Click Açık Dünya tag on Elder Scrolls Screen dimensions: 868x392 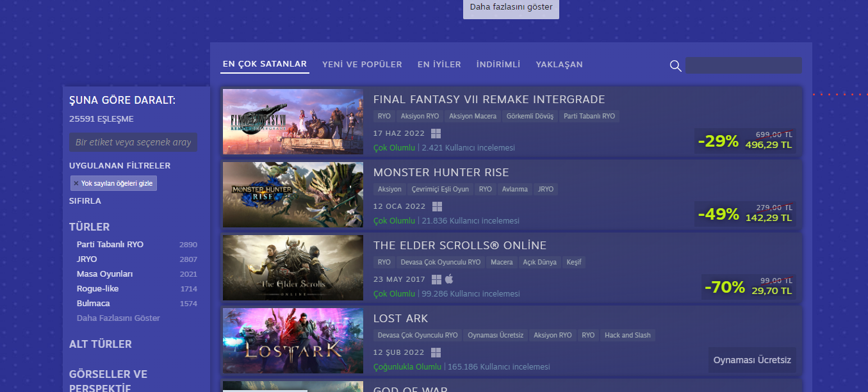point(539,263)
